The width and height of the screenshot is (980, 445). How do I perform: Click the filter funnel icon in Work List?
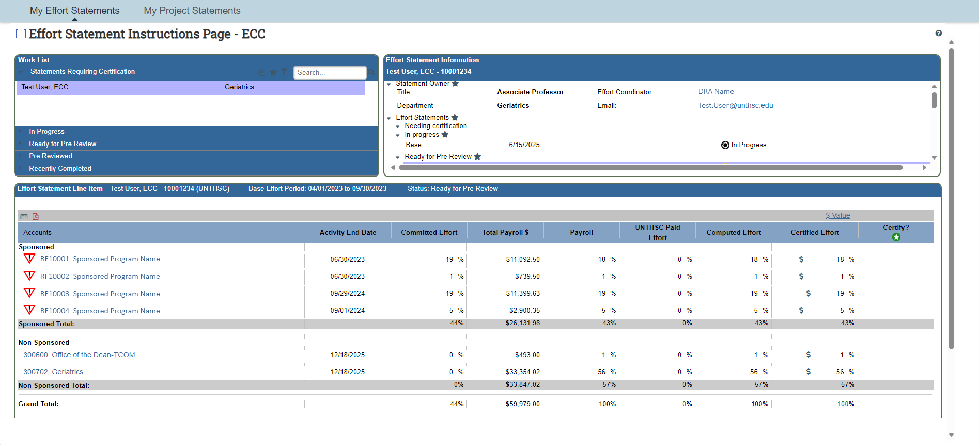(x=284, y=72)
